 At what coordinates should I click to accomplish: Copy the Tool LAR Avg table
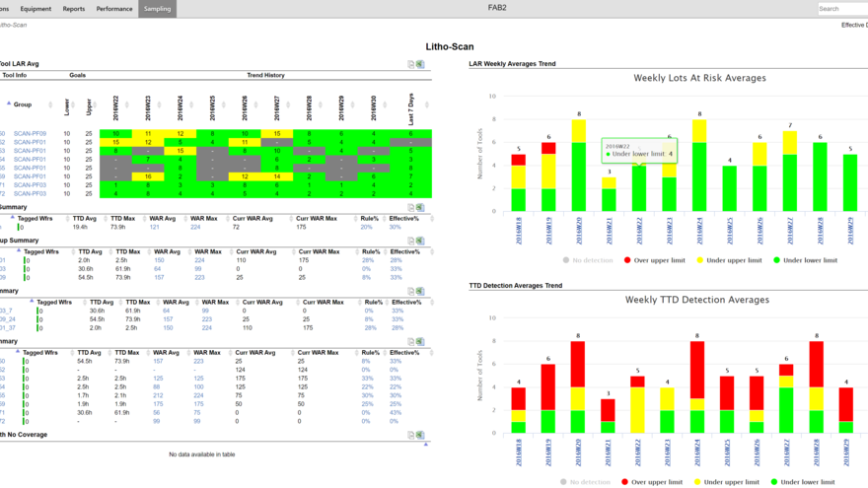pos(410,64)
